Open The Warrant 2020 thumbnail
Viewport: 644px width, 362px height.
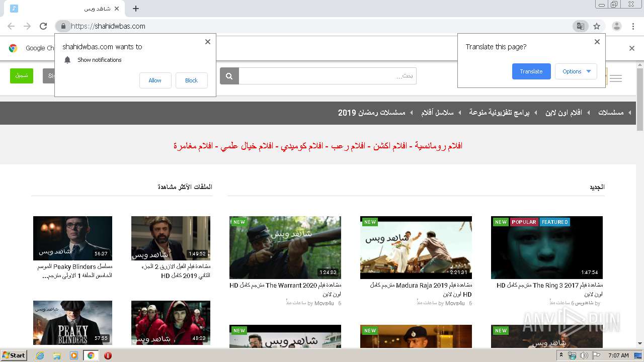click(285, 247)
